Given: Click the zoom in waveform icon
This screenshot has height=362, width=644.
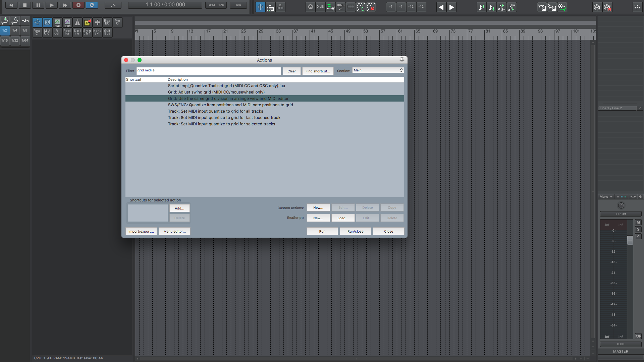Looking at the screenshot, I should 5,21.
